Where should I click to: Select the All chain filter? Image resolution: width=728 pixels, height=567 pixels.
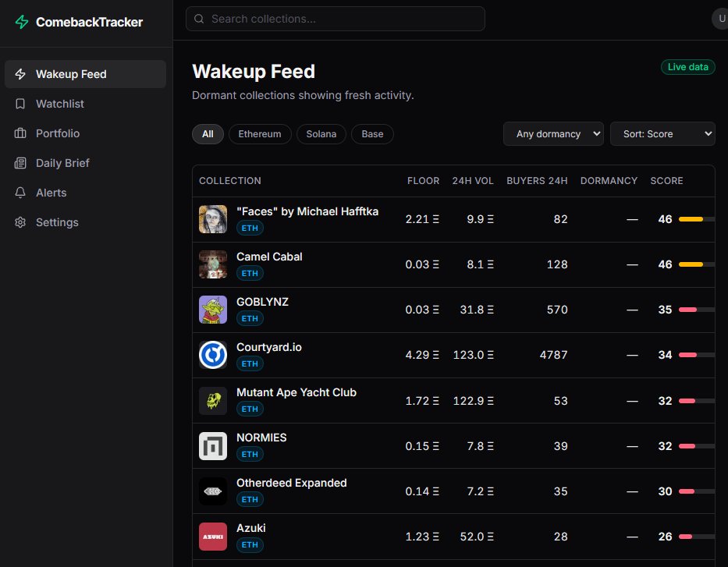(208, 134)
